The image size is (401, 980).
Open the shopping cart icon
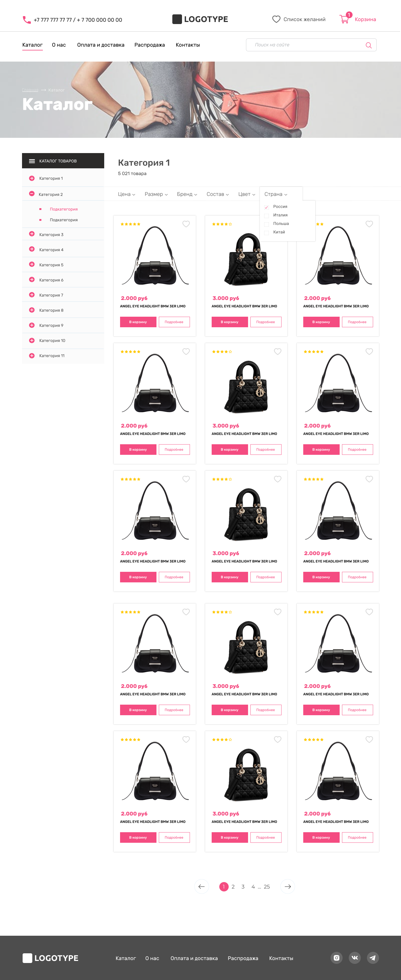click(344, 19)
